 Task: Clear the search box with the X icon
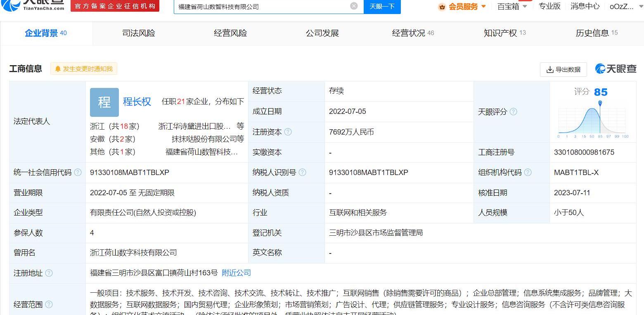pos(354,6)
